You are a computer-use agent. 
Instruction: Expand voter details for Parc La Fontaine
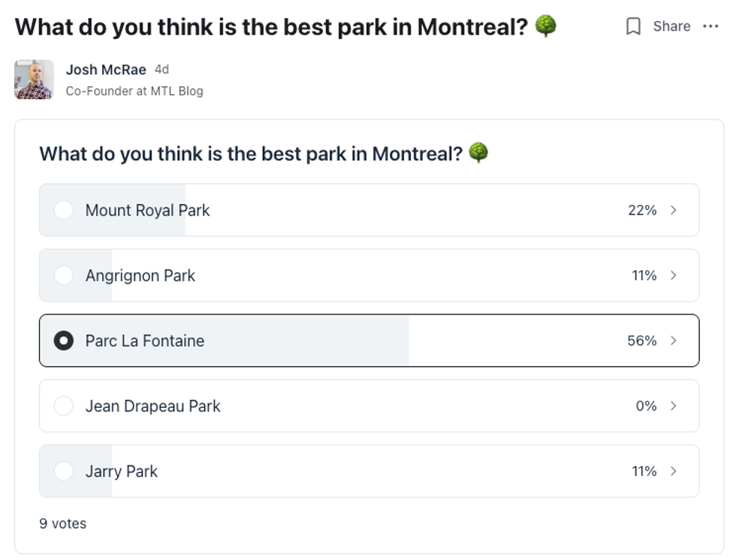click(x=672, y=341)
